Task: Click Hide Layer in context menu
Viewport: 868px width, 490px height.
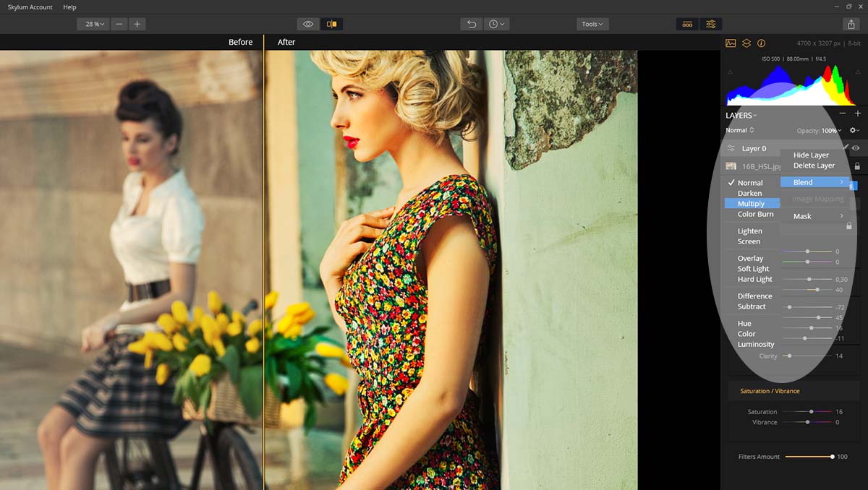Action: 811,155
